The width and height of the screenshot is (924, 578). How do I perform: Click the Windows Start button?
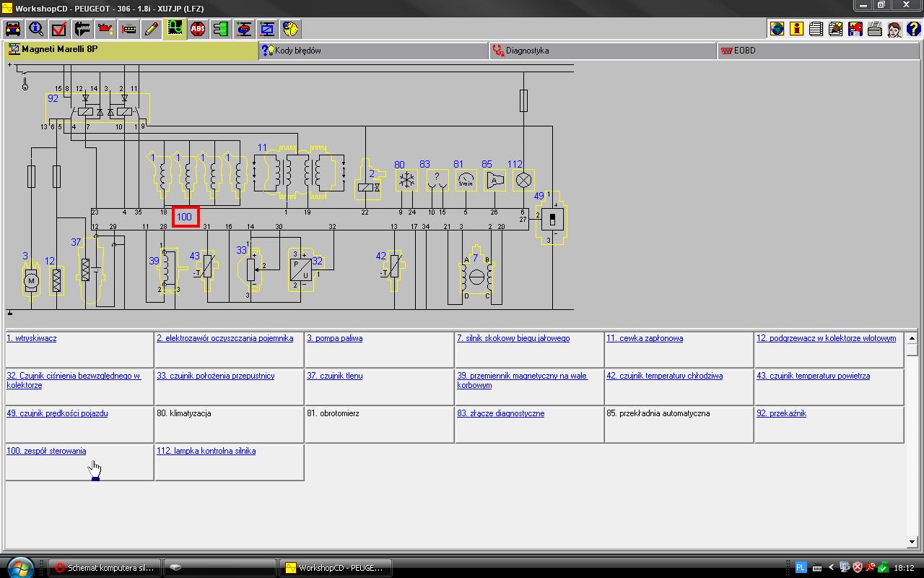point(20,567)
